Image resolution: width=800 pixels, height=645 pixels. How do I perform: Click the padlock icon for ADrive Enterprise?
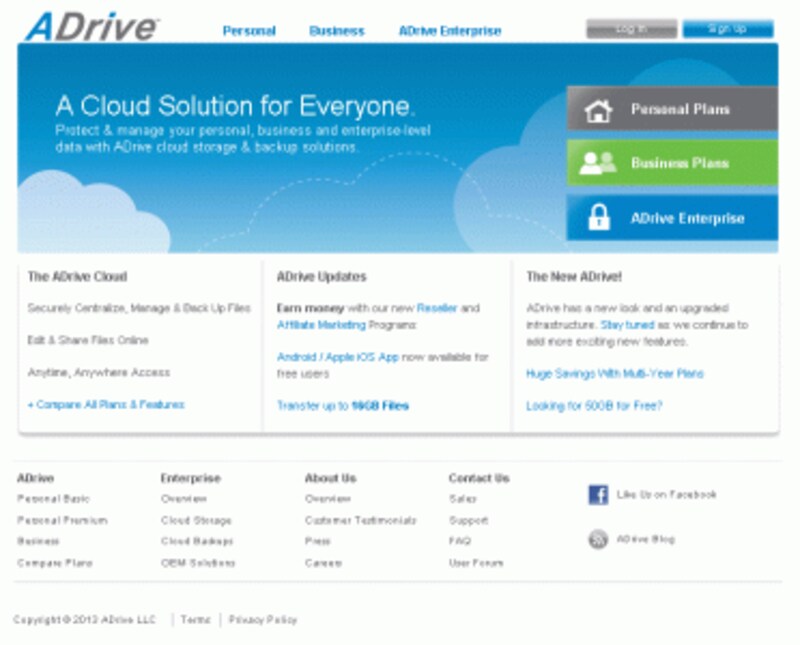click(598, 218)
